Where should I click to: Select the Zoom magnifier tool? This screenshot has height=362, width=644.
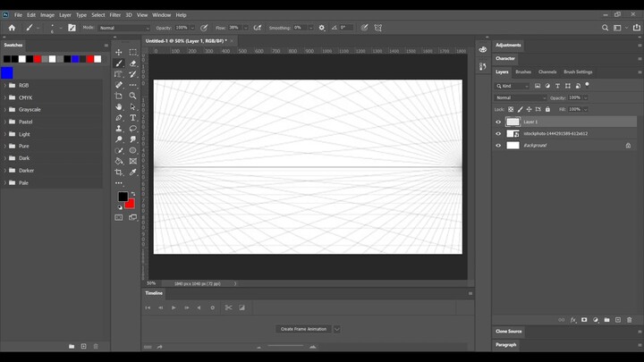[133, 96]
